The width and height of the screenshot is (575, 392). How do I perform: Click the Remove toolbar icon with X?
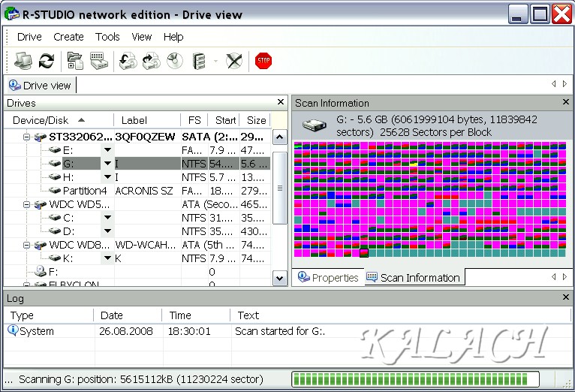click(x=234, y=61)
